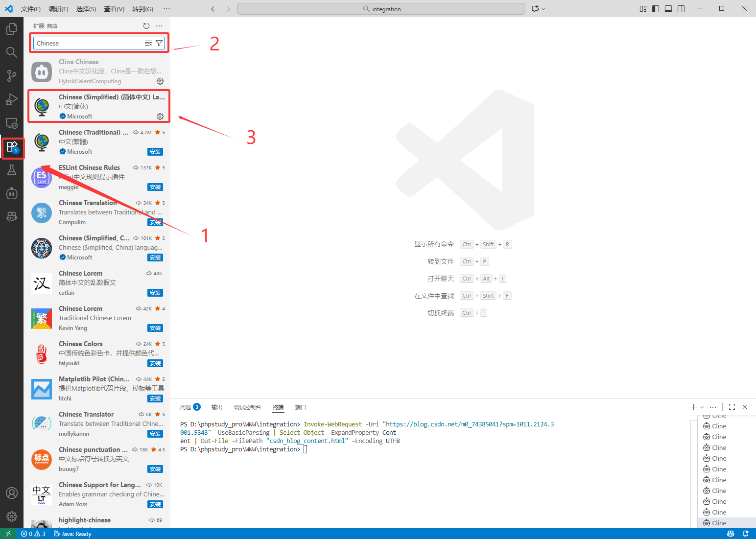
Task: Open the Accounts icon in activity bar
Action: (x=12, y=493)
